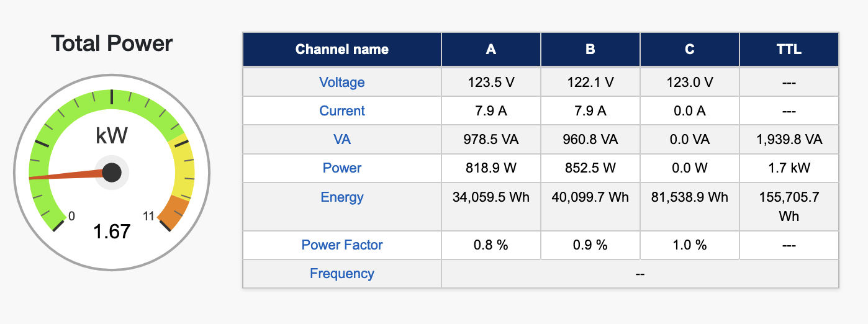Click the 1.67 gauge reading value

pos(112,232)
